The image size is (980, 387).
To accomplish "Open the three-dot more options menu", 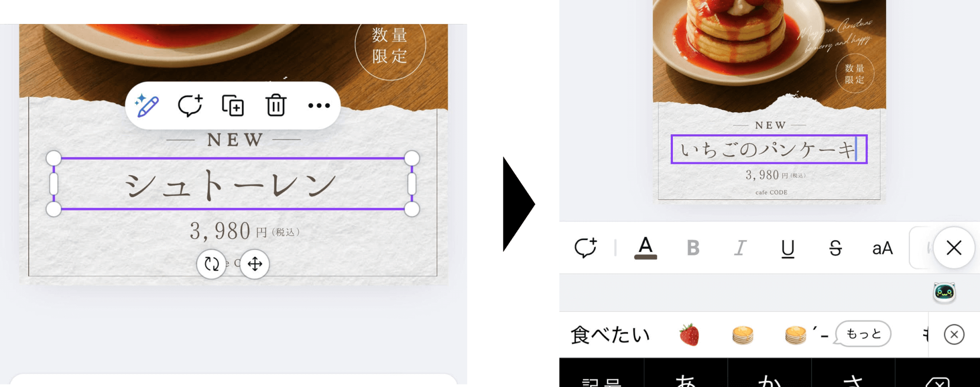I will coord(319,106).
